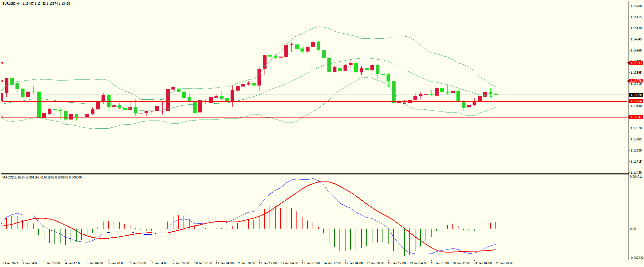Click the MACD zero level 0.00 label
This screenshot has height=267, width=644.
(x=633, y=229)
